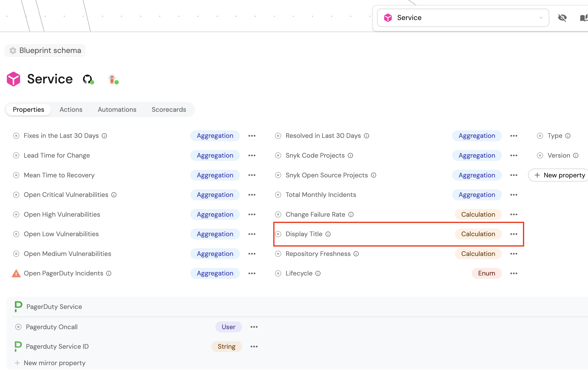Switch to the Actions tab

(71, 109)
